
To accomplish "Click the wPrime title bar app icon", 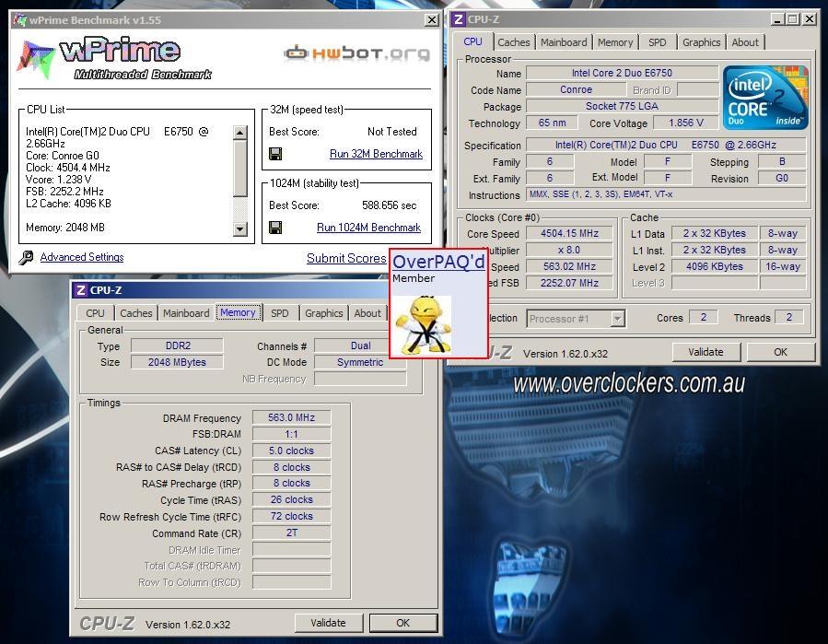I will (x=19, y=20).
